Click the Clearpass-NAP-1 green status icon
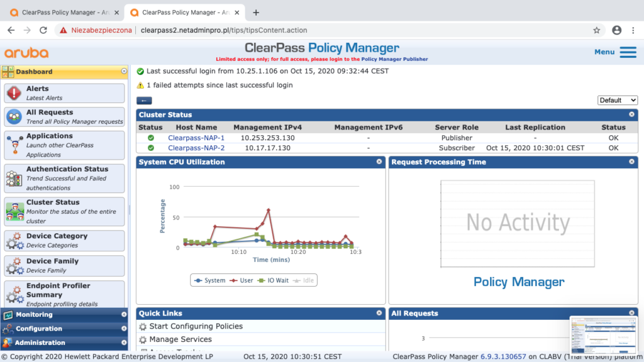644x362 pixels. coord(151,138)
